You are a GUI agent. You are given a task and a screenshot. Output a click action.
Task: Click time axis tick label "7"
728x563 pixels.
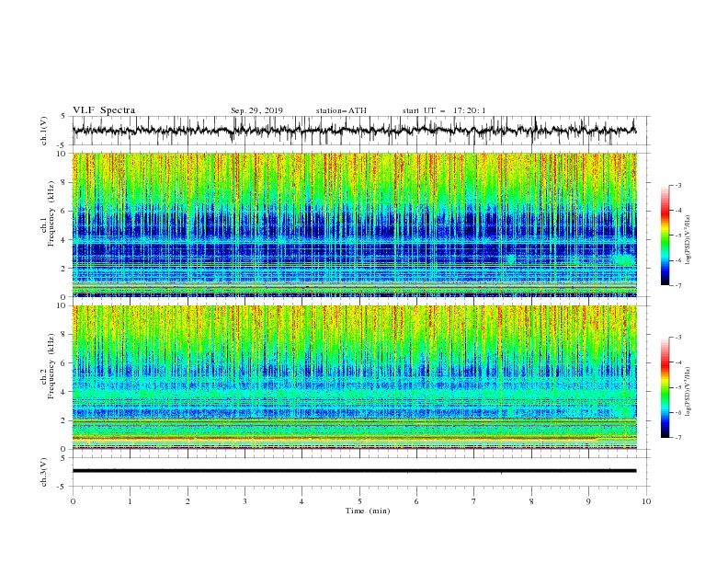tap(474, 501)
